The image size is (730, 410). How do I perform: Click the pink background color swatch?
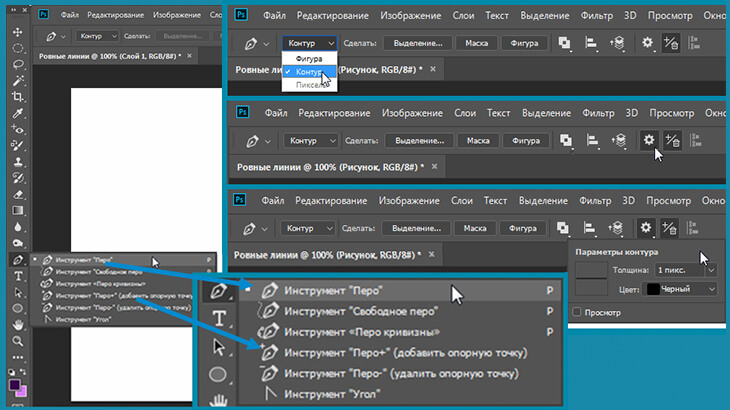(22, 391)
